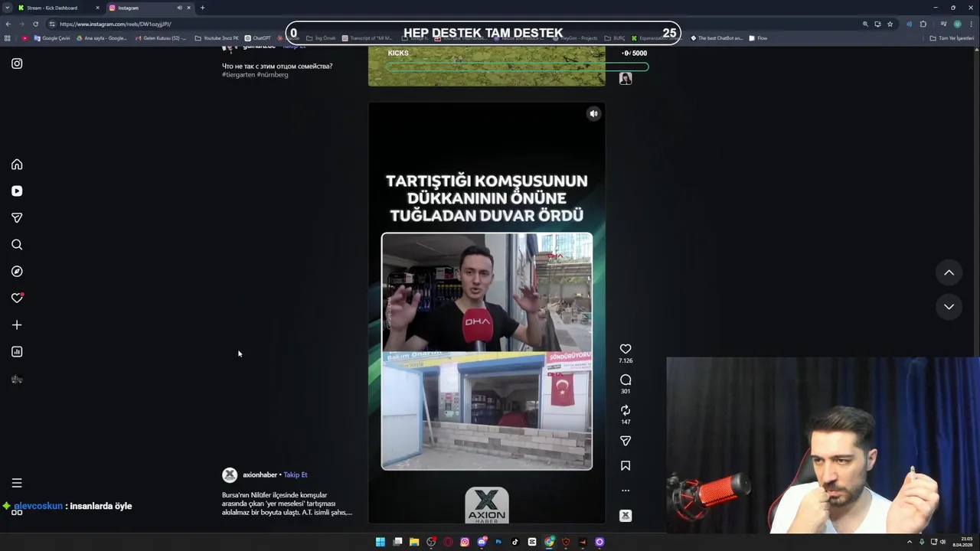Image resolution: width=980 pixels, height=551 pixels.
Task: Open Reels from the Instagram sidebar
Action: coord(17,191)
